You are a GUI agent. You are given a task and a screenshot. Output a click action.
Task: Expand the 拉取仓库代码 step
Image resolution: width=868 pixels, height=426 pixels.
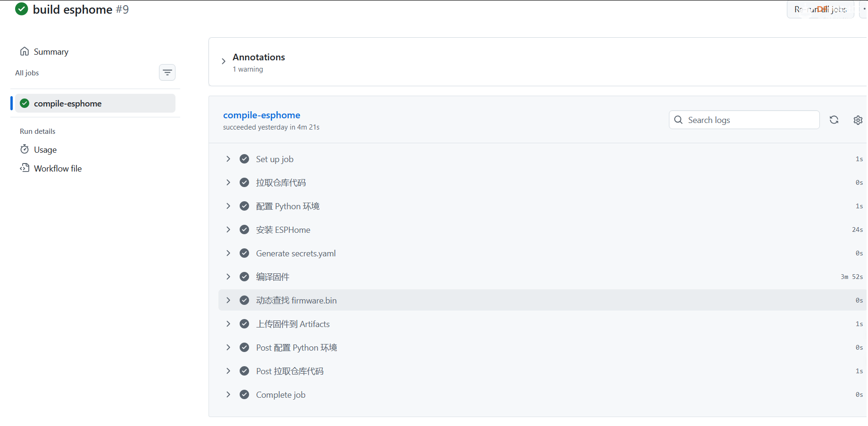(x=228, y=182)
